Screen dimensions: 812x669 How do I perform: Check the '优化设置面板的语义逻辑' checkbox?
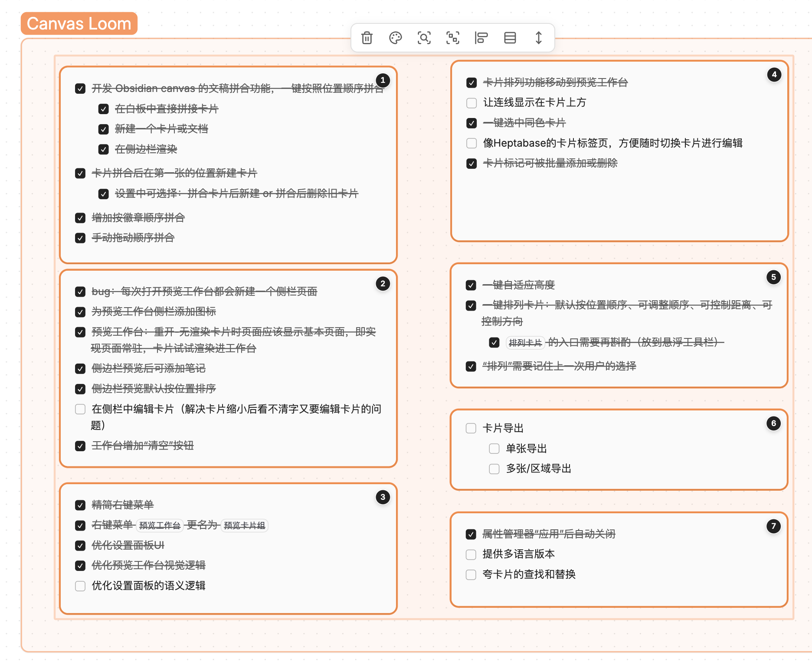coord(80,586)
